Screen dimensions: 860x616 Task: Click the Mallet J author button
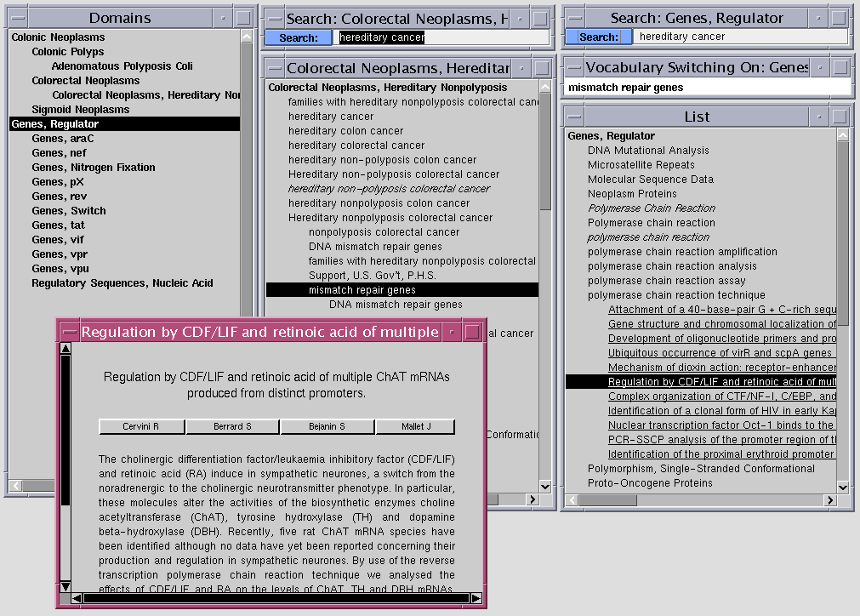point(415,427)
